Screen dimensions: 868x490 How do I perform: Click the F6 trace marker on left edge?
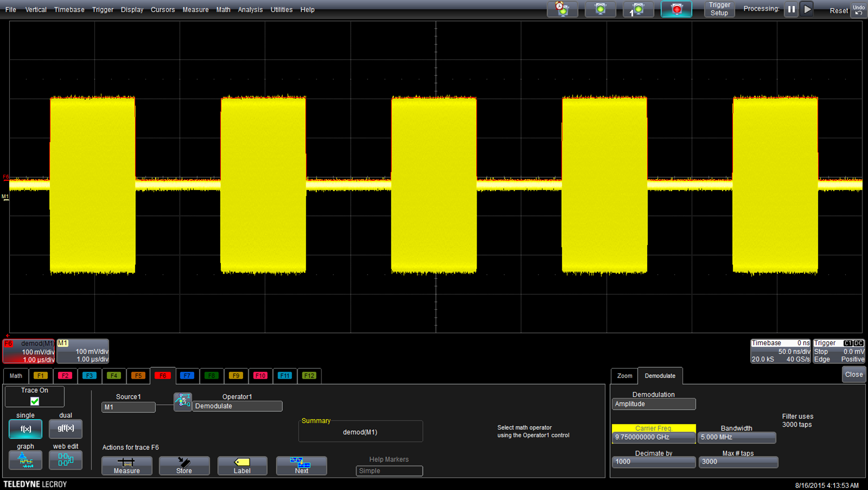[x=6, y=177]
